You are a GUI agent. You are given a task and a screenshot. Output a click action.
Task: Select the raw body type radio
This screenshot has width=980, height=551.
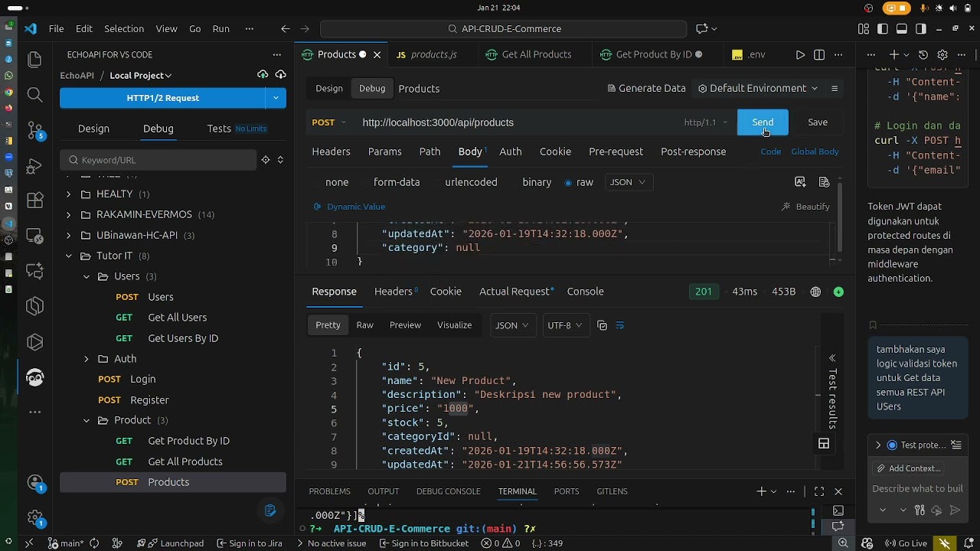(x=579, y=182)
